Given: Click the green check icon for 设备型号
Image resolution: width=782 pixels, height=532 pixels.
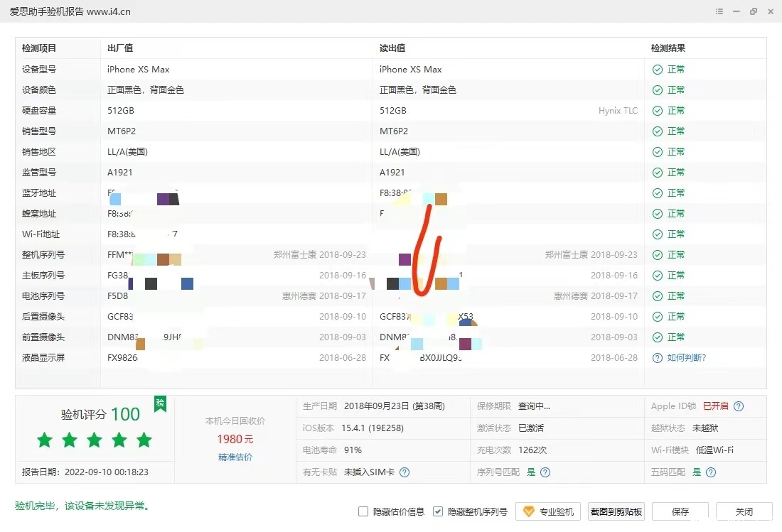Looking at the screenshot, I should click(658, 70).
